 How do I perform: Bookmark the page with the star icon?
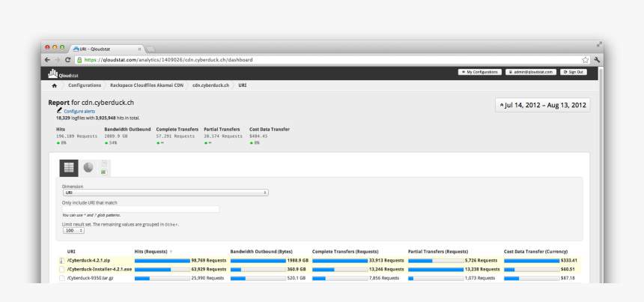586,60
